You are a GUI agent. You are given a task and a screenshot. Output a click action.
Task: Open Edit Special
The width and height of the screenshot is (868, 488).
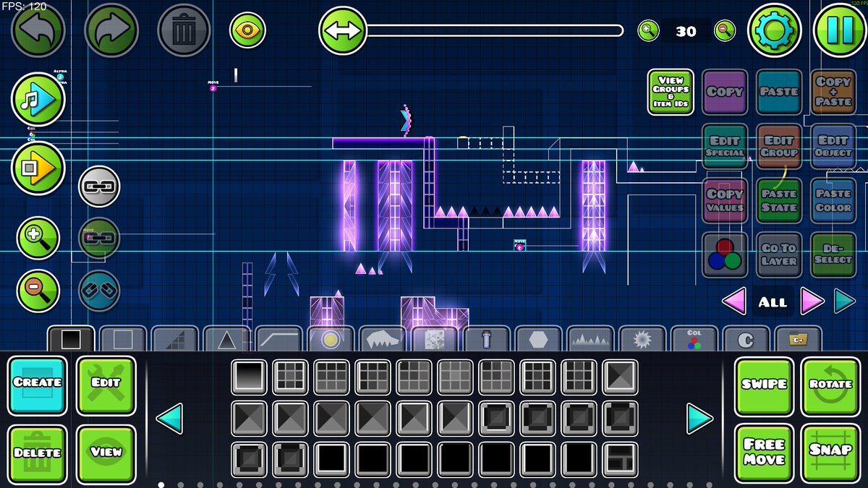(725, 146)
